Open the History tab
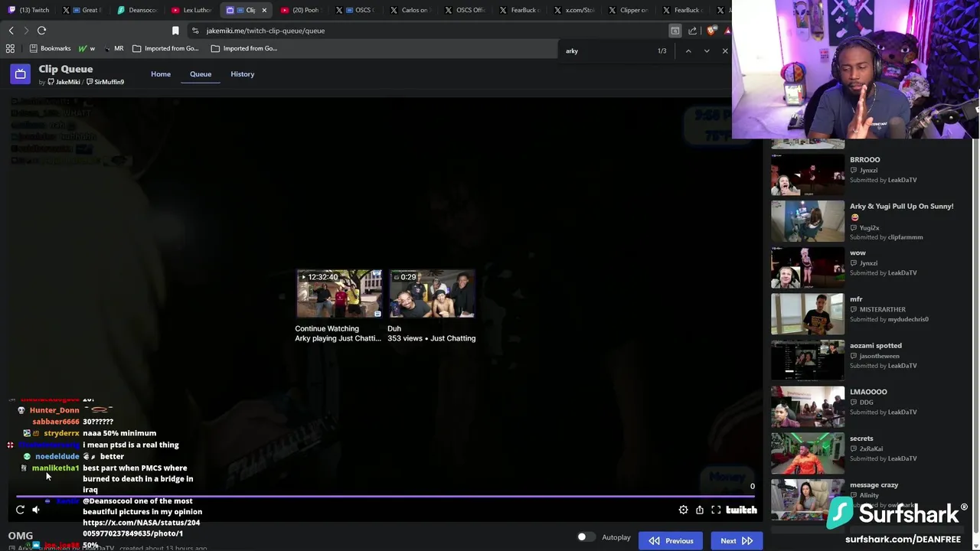 242,74
